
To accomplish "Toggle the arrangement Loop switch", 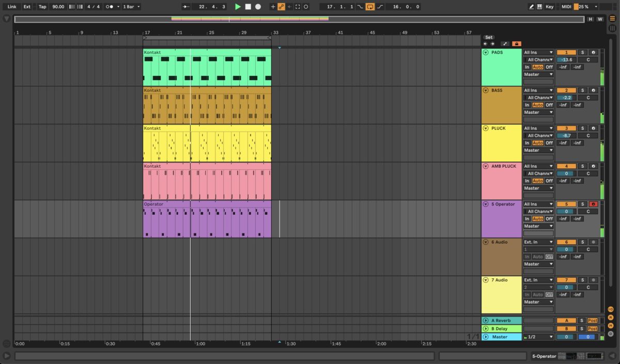I will coord(370,7).
